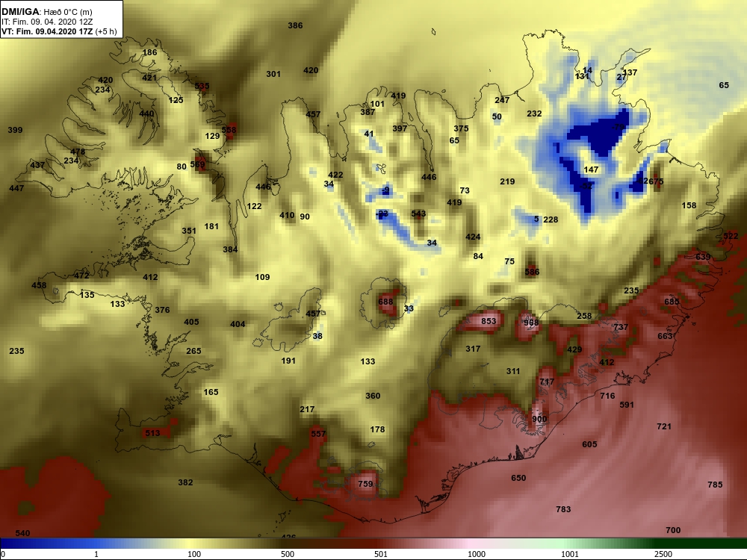Click the map value 360
This screenshot has height=560, width=747.
click(373, 395)
